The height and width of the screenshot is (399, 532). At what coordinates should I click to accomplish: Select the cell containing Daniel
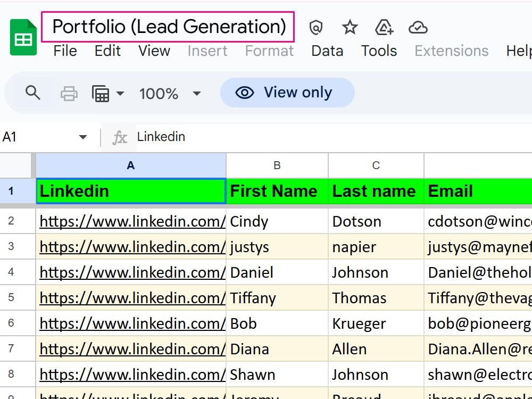277,272
